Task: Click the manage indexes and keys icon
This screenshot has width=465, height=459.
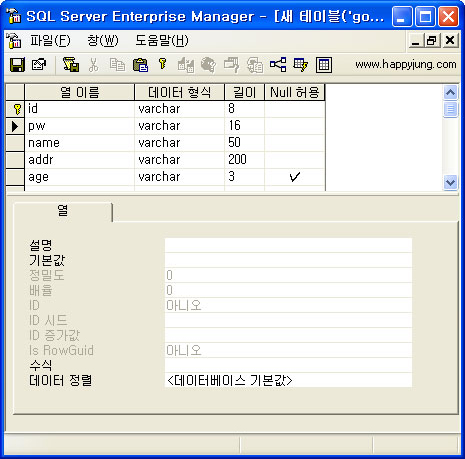Action: click(301, 65)
